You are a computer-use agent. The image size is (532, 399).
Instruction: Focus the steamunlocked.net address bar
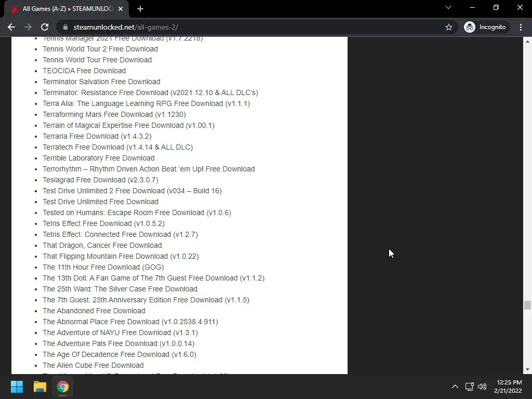(x=258, y=27)
